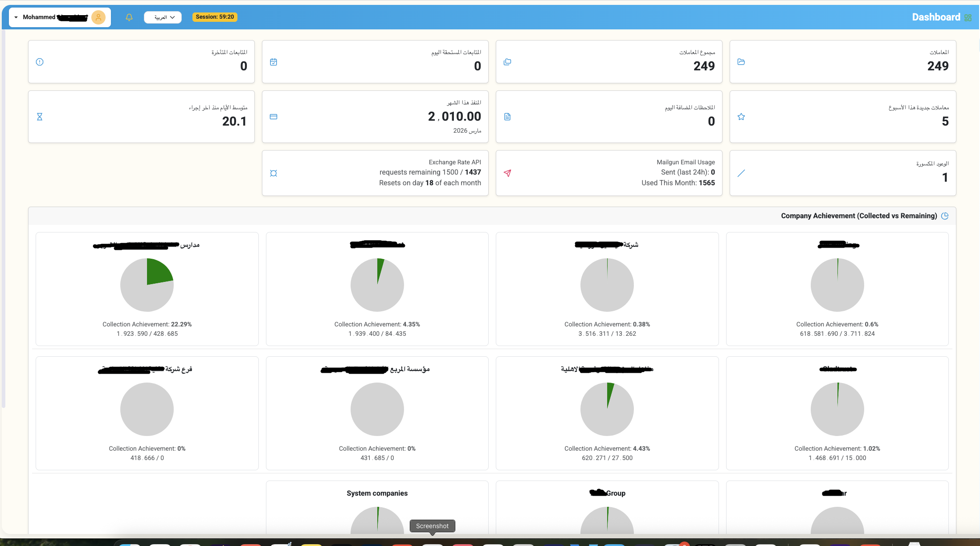Click the broken promises card showing 1
980x546 pixels.
pos(842,173)
